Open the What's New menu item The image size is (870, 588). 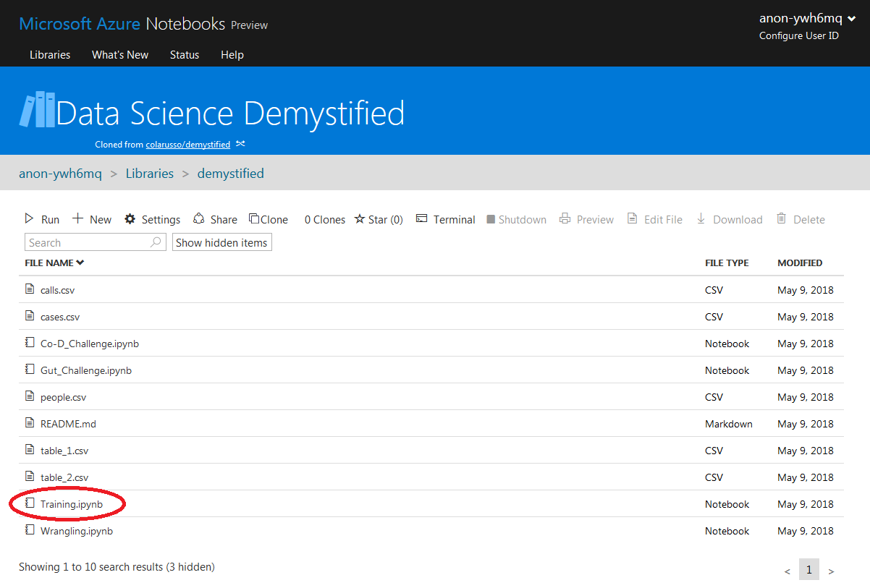[x=120, y=55]
